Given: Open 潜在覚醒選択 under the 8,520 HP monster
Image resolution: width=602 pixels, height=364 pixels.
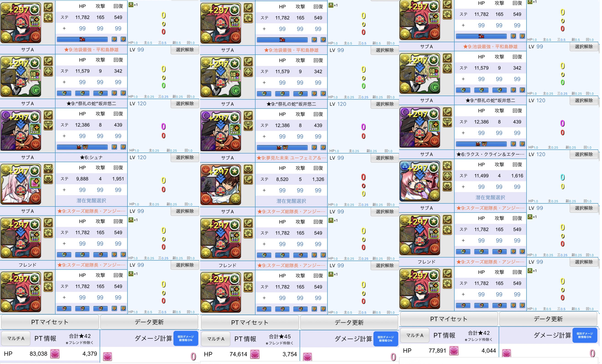Looking at the screenshot, I should click(291, 201).
